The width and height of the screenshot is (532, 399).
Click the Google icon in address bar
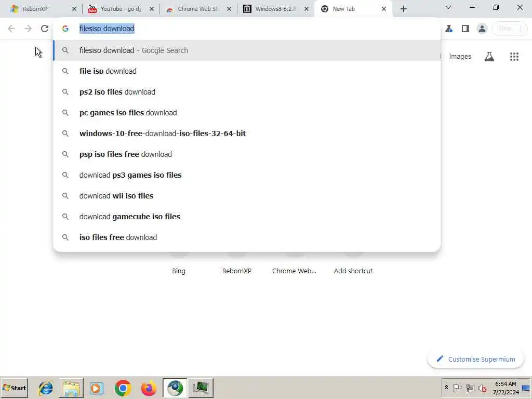(x=65, y=29)
